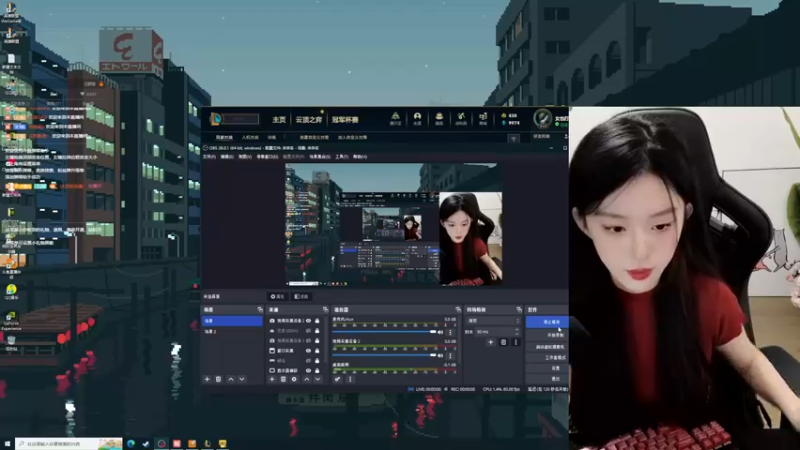This screenshot has height=450, width=800.
Task: Open League of Legends taskbar icon
Action: [208, 443]
